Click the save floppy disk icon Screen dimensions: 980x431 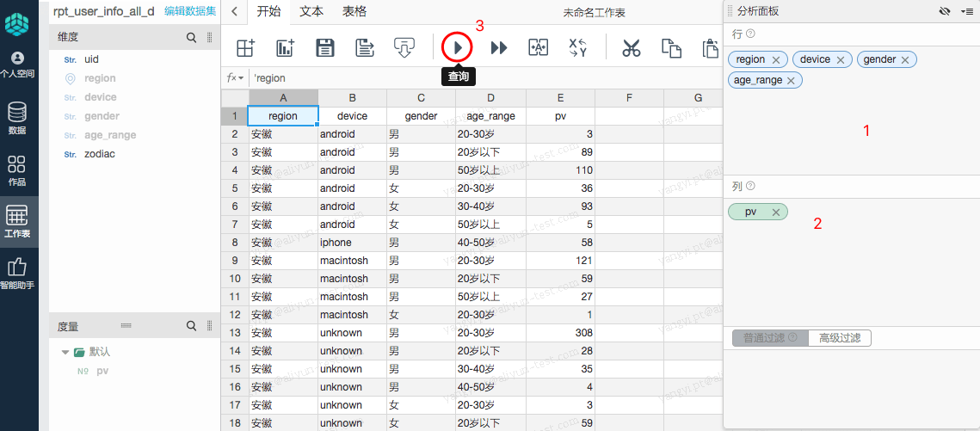(325, 47)
